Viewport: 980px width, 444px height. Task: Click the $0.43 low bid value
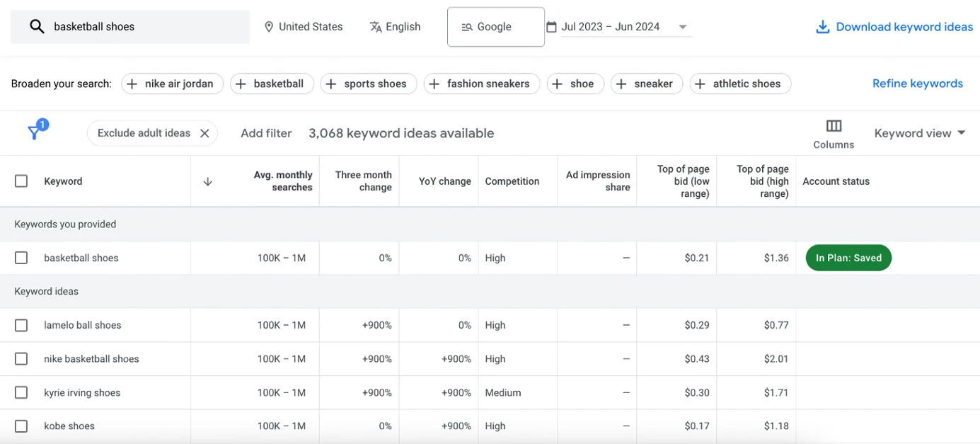click(x=697, y=359)
